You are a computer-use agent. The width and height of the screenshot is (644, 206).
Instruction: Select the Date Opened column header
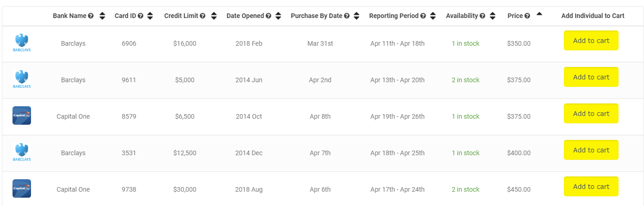tap(246, 16)
